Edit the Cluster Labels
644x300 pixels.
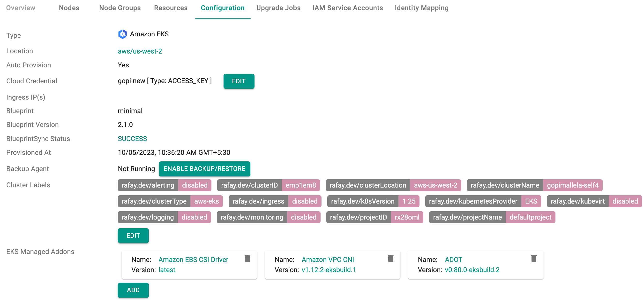[x=133, y=236]
